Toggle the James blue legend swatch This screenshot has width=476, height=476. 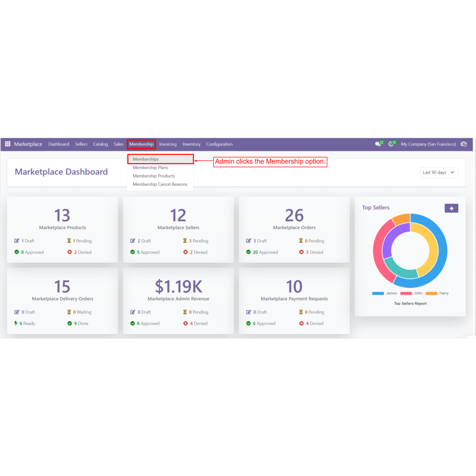tap(378, 293)
